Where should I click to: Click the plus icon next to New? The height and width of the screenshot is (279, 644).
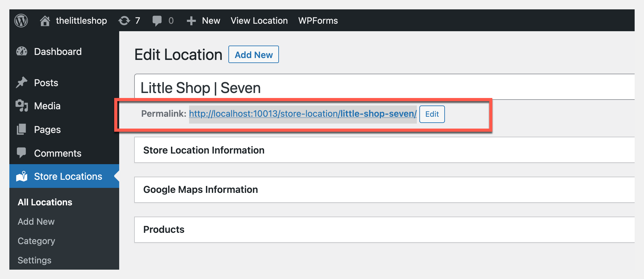[x=191, y=21]
